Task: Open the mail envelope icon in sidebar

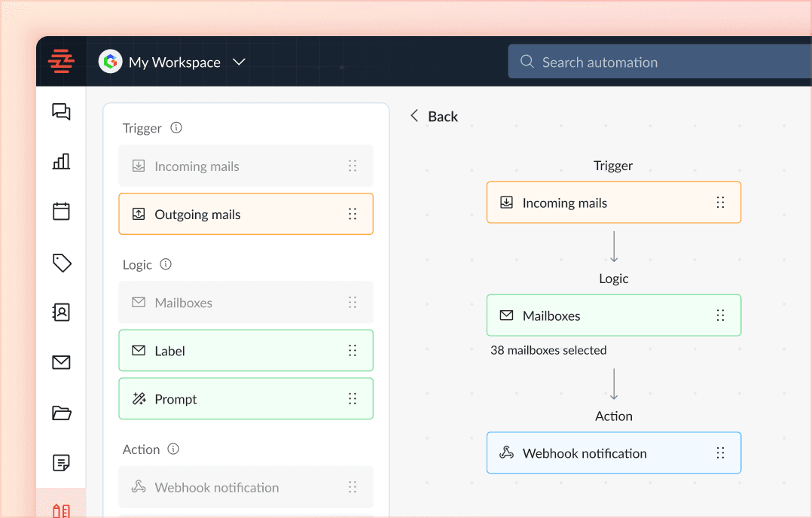Action: (x=61, y=362)
